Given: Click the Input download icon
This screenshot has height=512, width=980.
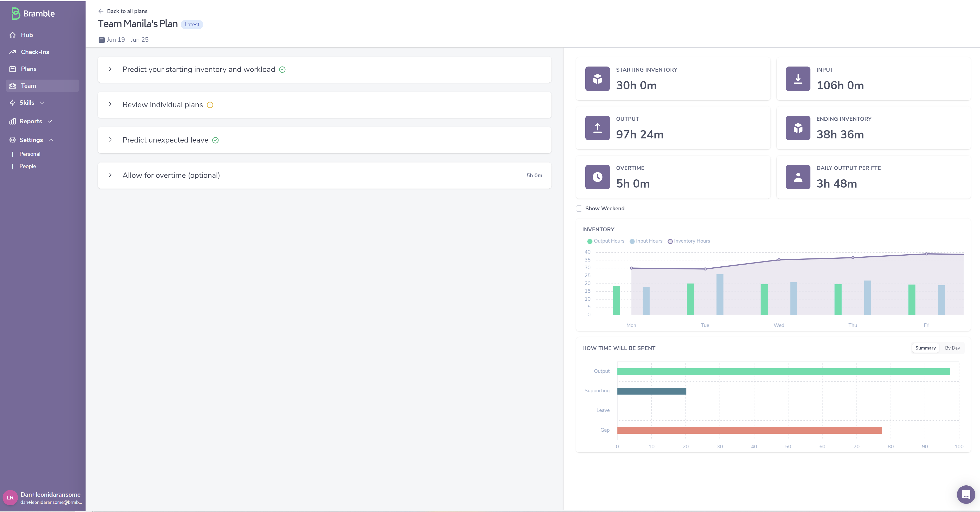Looking at the screenshot, I should pyautogui.click(x=798, y=79).
